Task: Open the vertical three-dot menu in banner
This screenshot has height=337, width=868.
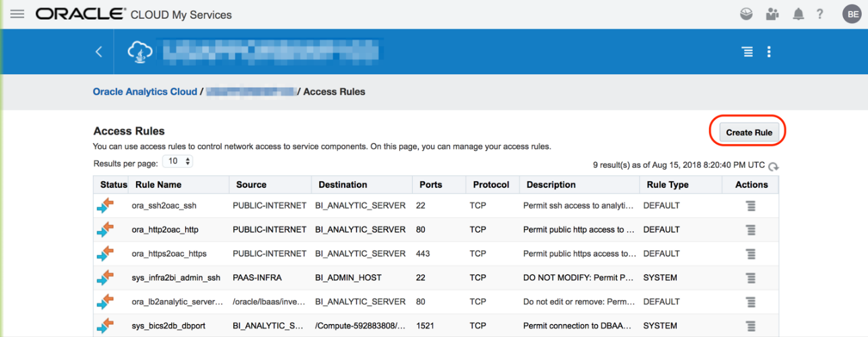Action: 769,52
